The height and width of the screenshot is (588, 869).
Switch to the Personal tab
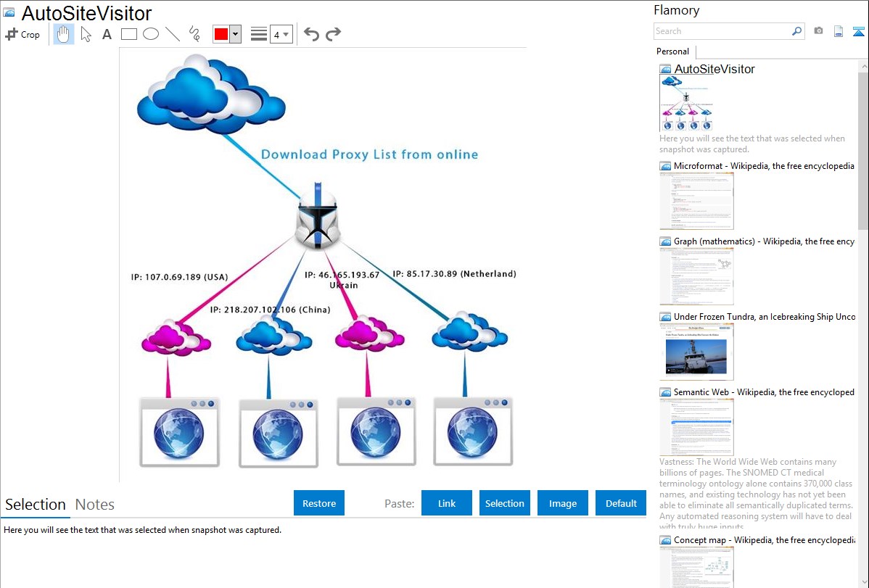coord(673,51)
